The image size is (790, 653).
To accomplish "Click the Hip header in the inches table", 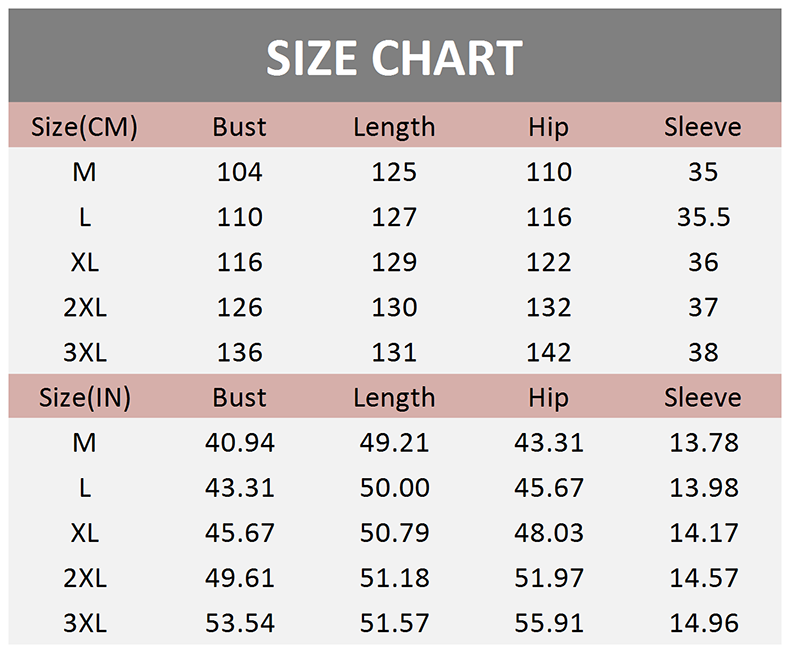I will point(548,397).
